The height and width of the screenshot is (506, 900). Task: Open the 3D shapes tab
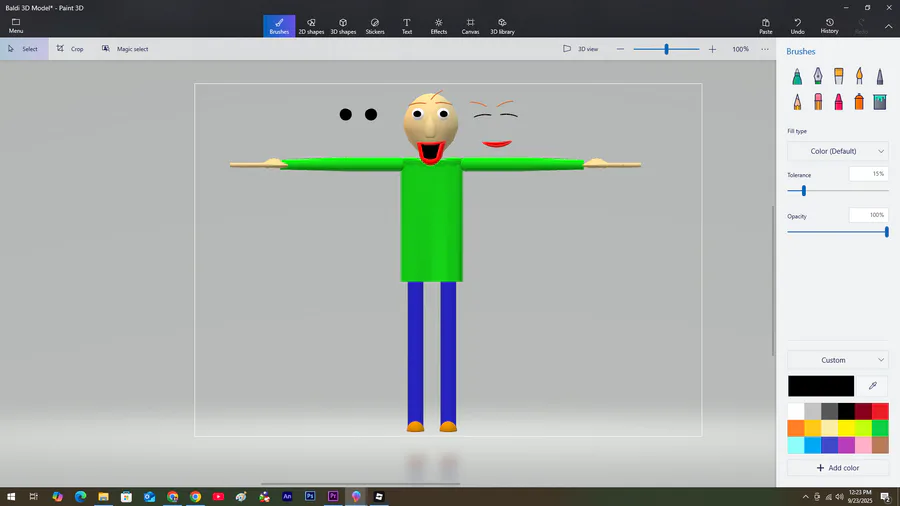(x=343, y=26)
